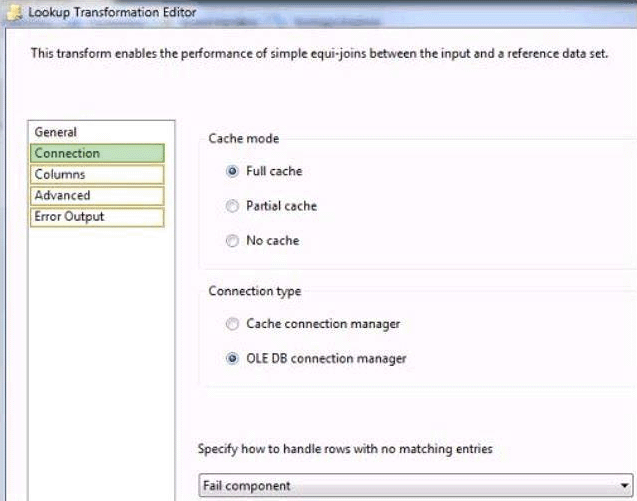Click the arrow on no-match handling dropdown
This screenshot has width=637, height=501.
coord(624,486)
